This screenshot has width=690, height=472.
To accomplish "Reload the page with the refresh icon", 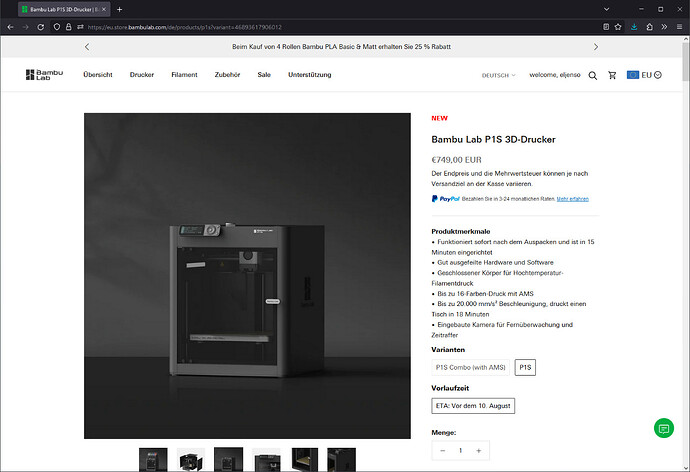I will coord(40,27).
